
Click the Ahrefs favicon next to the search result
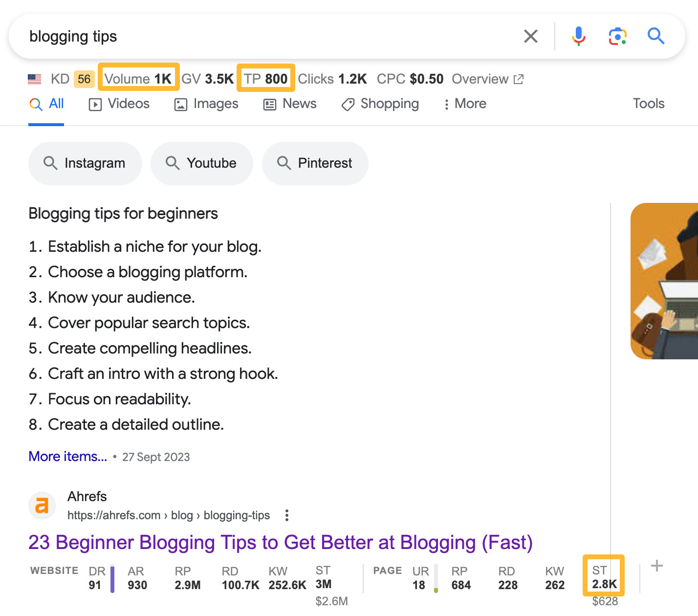pyautogui.click(x=42, y=506)
